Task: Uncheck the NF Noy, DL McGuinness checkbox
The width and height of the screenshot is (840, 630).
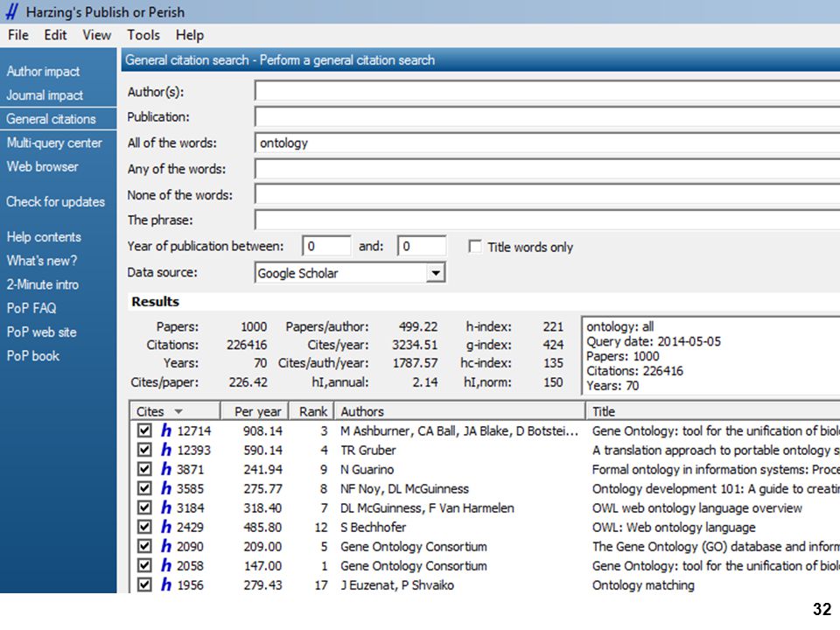Action: (144, 488)
